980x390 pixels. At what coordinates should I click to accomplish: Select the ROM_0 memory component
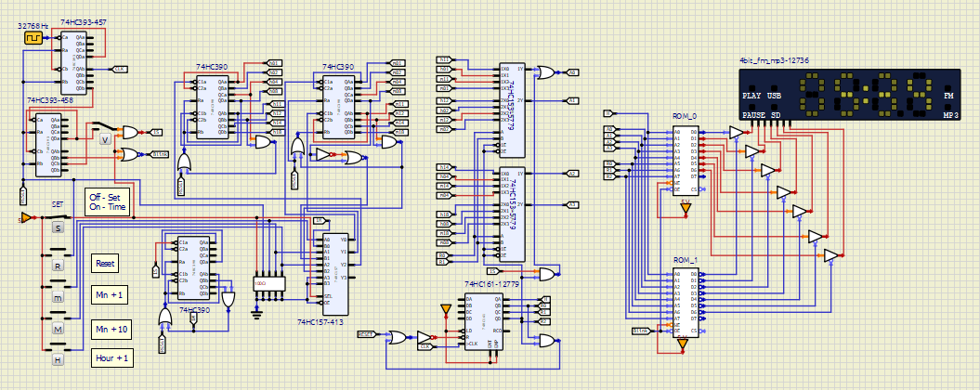click(685, 158)
